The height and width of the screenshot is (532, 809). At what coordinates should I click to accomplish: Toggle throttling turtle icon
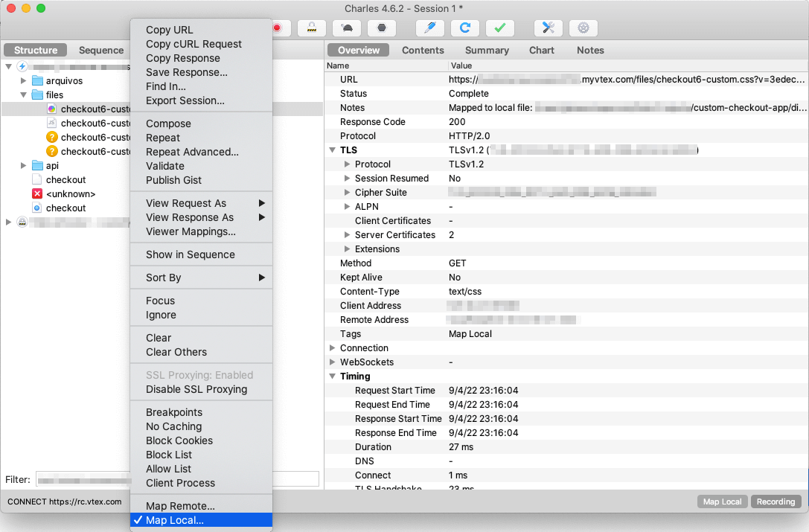point(347,28)
